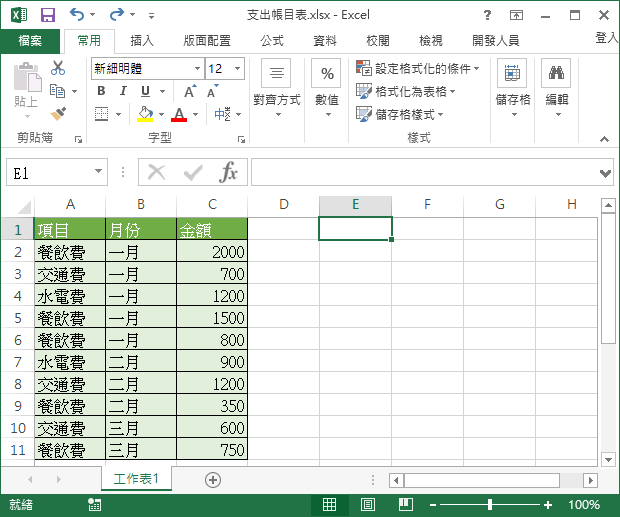The width and height of the screenshot is (620, 517).
Task: Click the confirm checkmark in formula bar
Action: coord(193,172)
